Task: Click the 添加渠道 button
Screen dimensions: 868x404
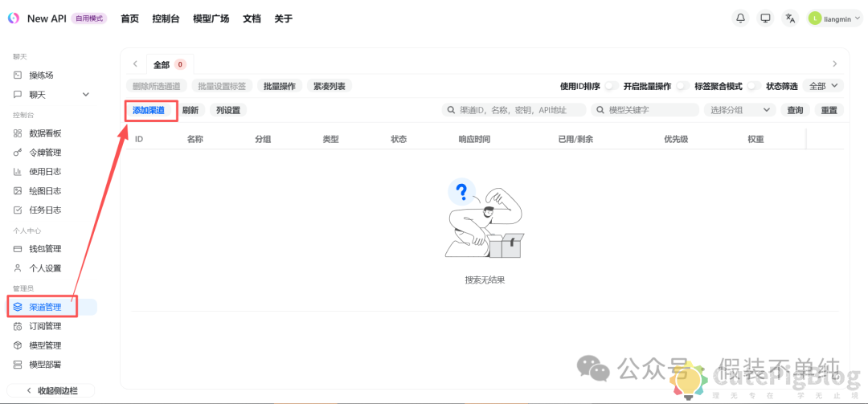Action: [x=149, y=110]
